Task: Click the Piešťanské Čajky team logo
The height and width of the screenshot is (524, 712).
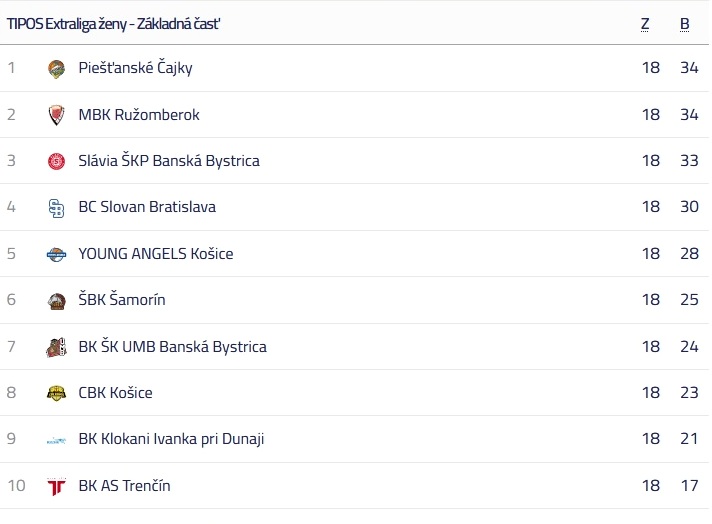Action: point(56,69)
